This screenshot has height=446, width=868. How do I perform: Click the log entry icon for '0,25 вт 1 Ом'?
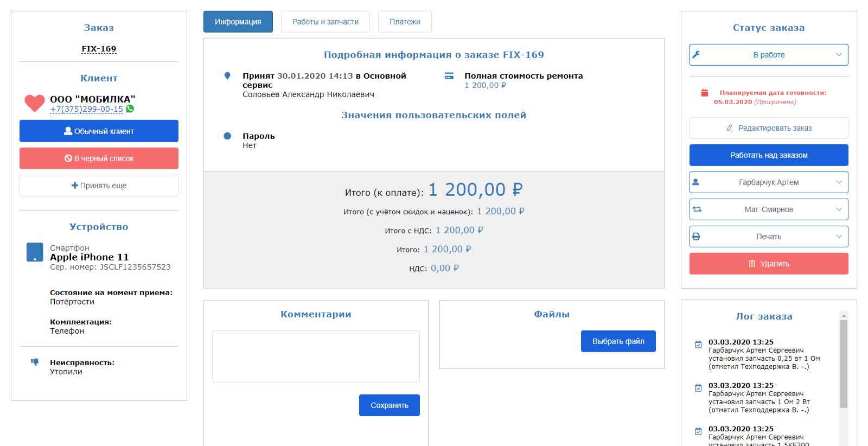click(x=698, y=345)
